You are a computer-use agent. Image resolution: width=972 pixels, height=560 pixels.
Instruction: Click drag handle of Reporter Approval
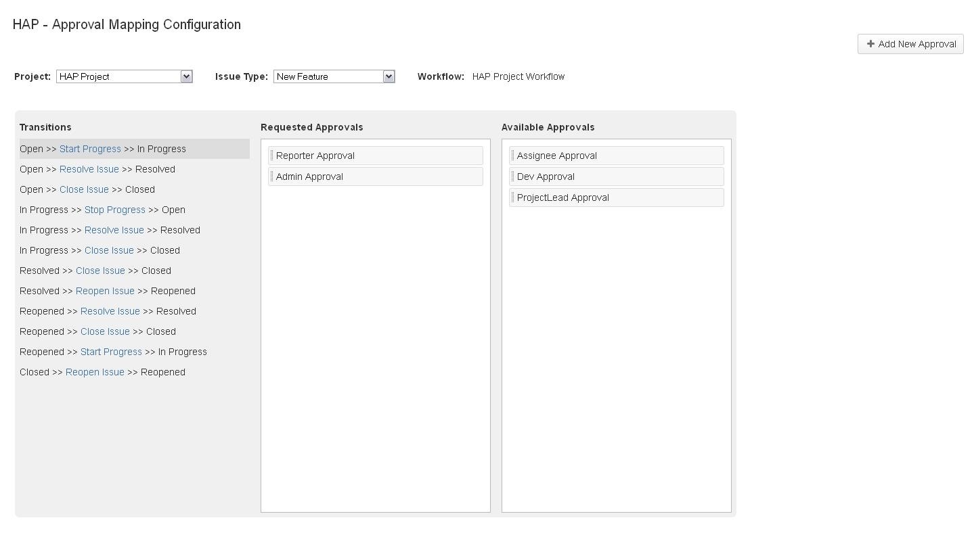(x=272, y=156)
